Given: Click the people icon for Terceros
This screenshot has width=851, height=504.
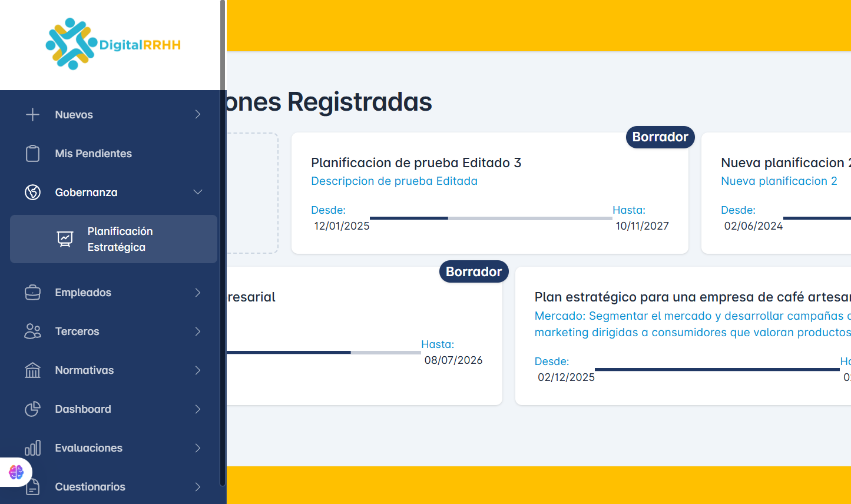Looking at the screenshot, I should pos(33,331).
